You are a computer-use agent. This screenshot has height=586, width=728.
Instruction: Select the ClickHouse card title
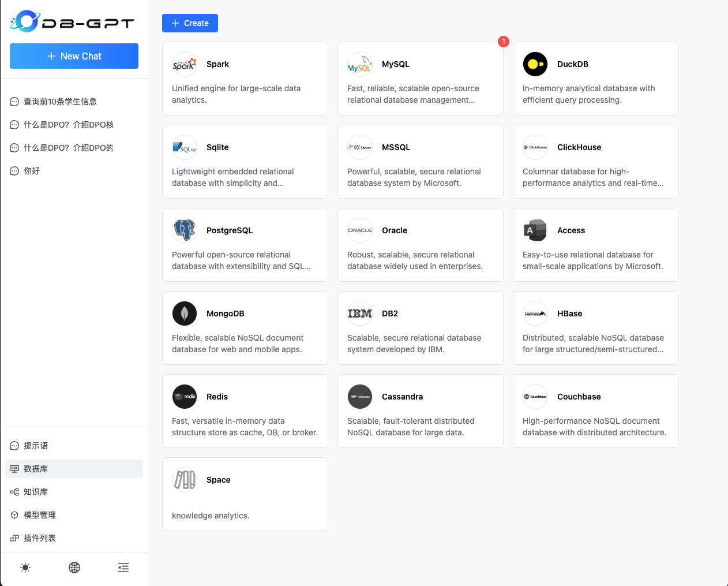click(579, 147)
